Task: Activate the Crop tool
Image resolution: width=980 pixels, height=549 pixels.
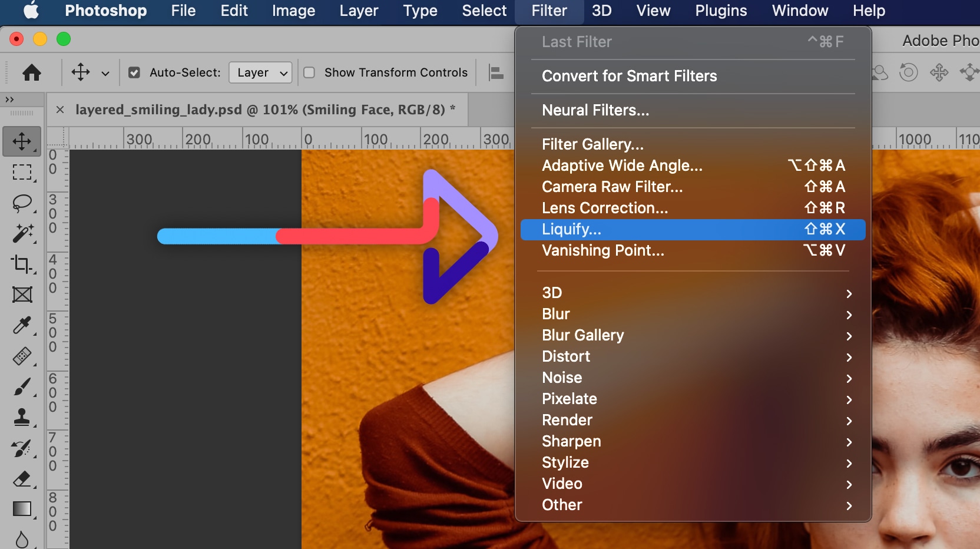Action: tap(22, 264)
